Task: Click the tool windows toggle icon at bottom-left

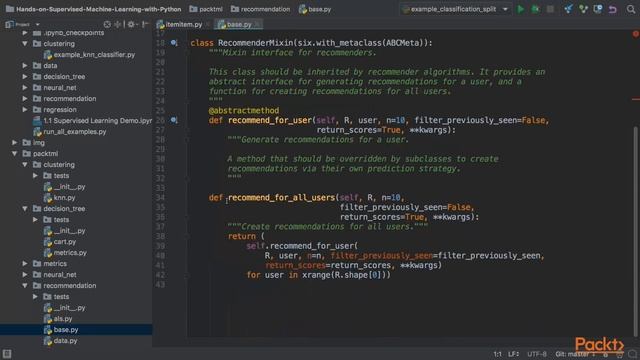Action: coord(7,353)
